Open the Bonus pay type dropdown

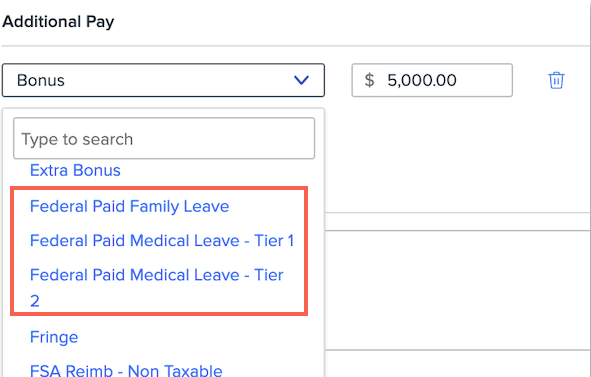pos(163,80)
